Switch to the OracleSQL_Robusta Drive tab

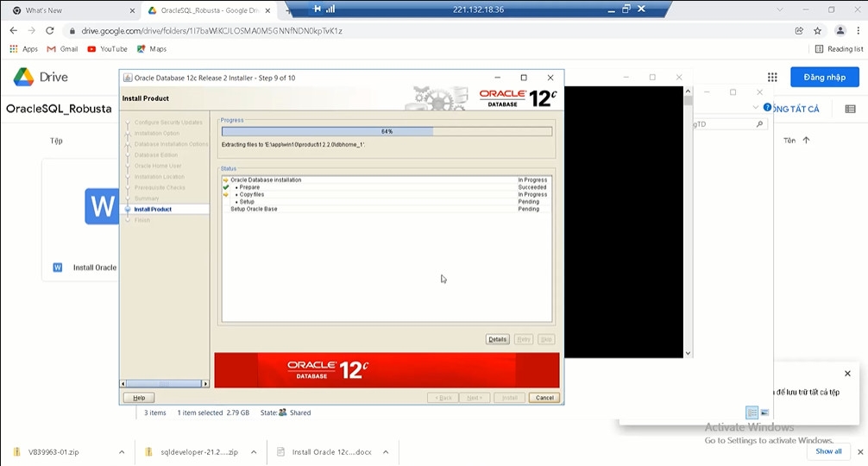[x=210, y=10]
